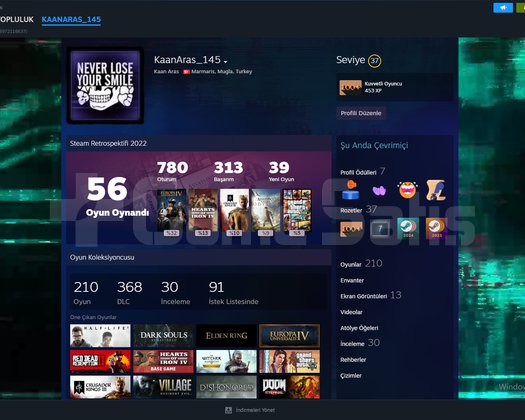This screenshot has width=525, height=420.
Task: Open the TOPLULUK community tab
Action: click(17, 19)
